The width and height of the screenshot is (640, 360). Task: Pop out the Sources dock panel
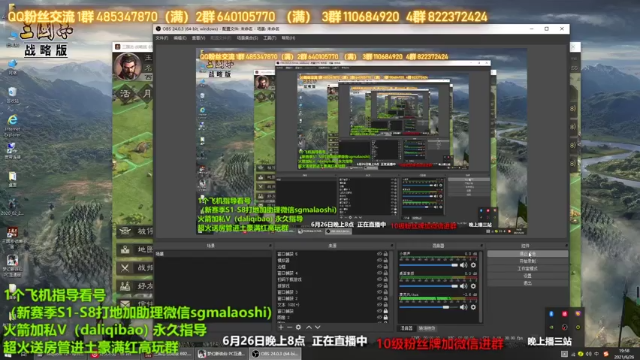pyautogui.click(x=392, y=246)
